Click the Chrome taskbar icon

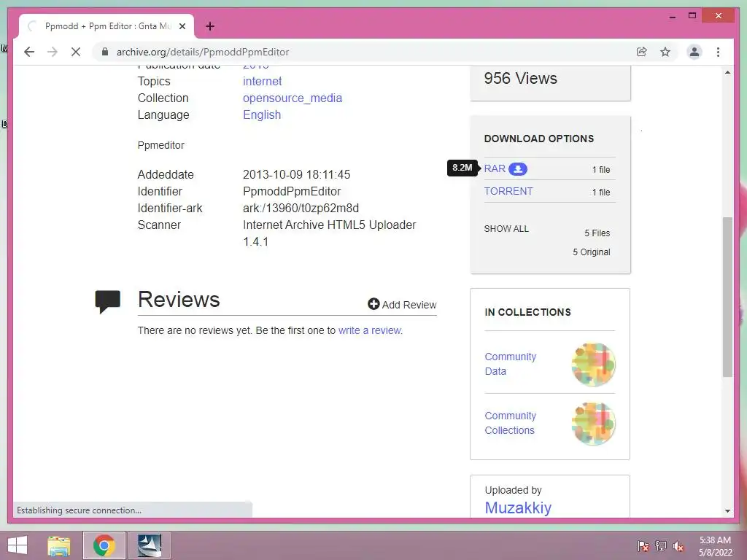coord(104,545)
